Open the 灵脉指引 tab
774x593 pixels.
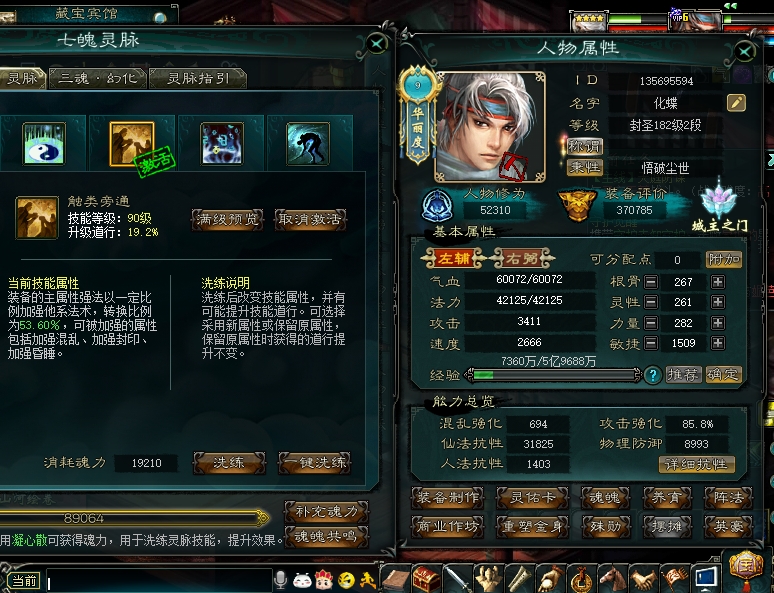click(198, 78)
